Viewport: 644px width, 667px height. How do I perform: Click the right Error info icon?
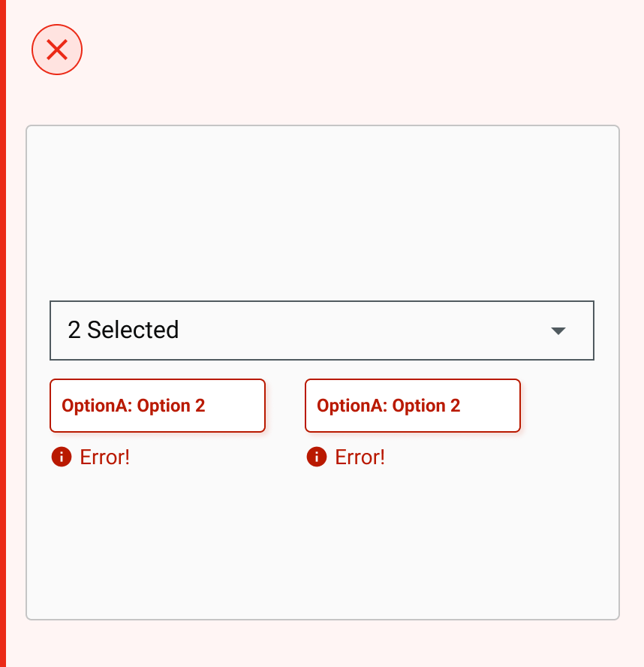coord(317,457)
